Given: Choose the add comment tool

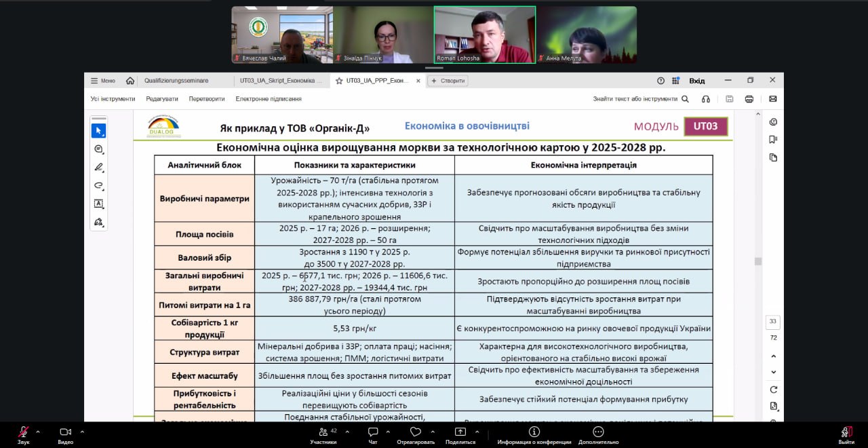Looking at the screenshot, I should click(98, 149).
